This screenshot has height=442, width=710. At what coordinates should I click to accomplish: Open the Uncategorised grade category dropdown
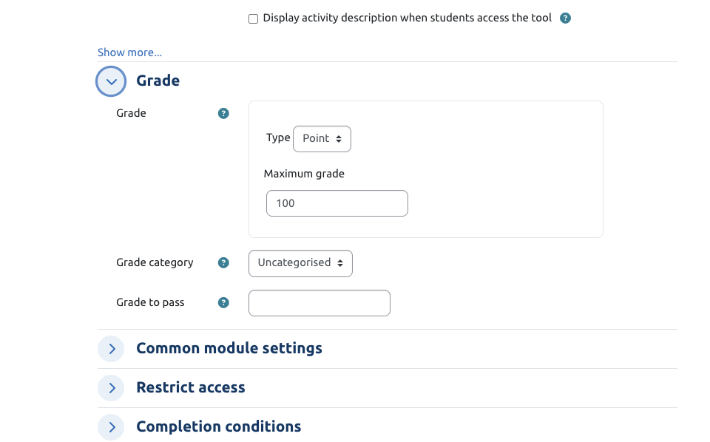click(x=300, y=263)
